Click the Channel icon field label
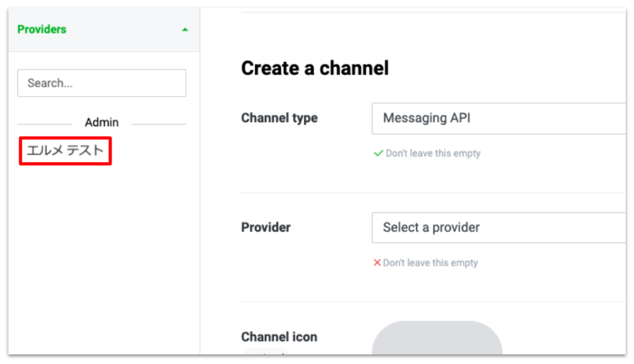 pos(279,337)
